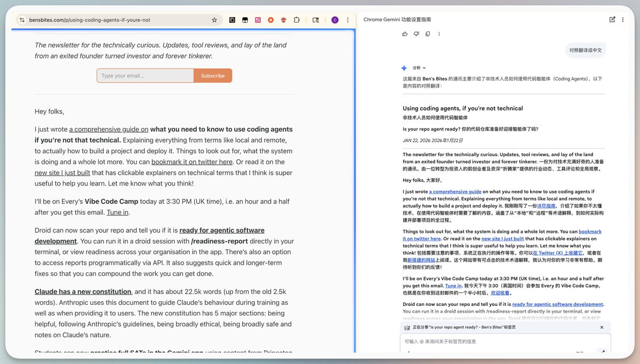Click the site info icon in address bar
The image size is (640, 364).
point(22,20)
